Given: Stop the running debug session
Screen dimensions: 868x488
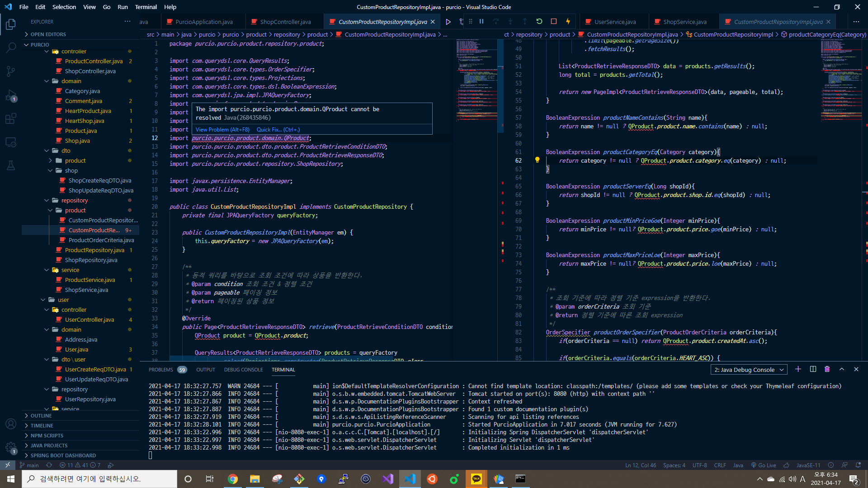Looking at the screenshot, I should click(553, 21).
